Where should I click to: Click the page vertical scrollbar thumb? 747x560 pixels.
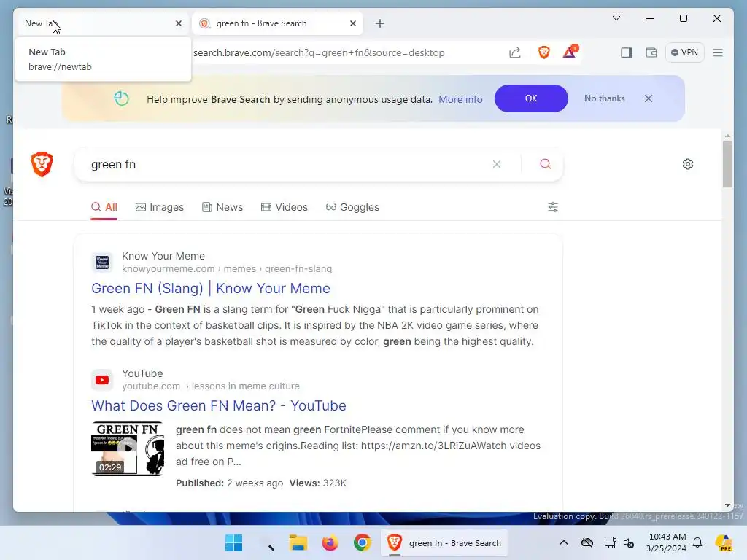pos(727,164)
